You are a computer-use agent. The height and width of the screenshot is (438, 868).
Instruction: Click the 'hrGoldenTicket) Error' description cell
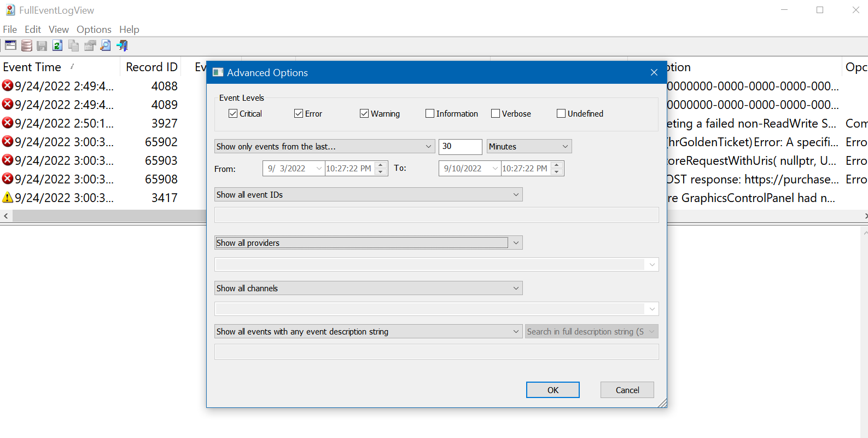click(754, 142)
